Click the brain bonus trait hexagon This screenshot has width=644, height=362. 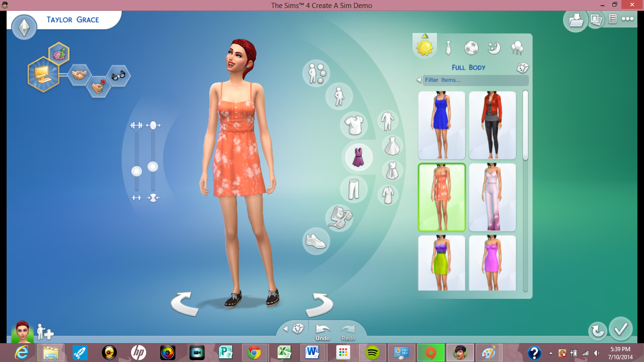click(59, 54)
